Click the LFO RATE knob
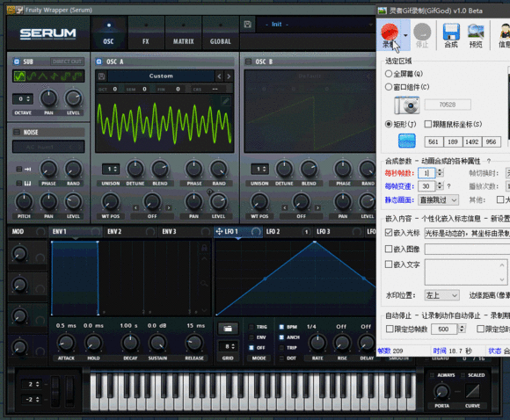The image size is (510, 420). coord(317,343)
